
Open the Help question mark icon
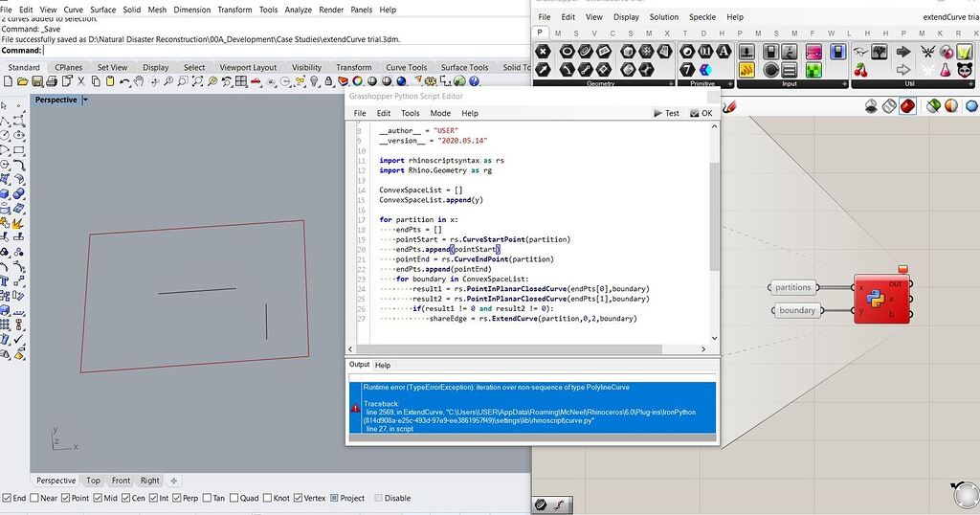point(475,81)
